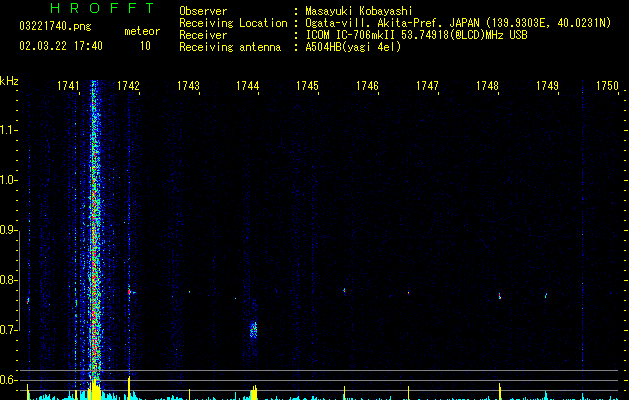Click the 'Receiver' field label
The image size is (629, 400).
coord(203,35)
